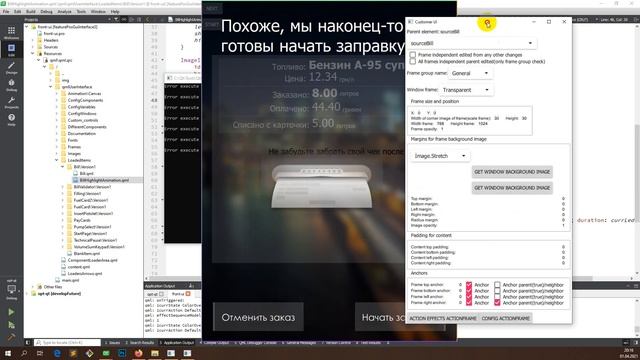The height and width of the screenshot is (360, 640).
Task: Open Debug mode in the mode sidebar
Action: click(x=11, y=85)
